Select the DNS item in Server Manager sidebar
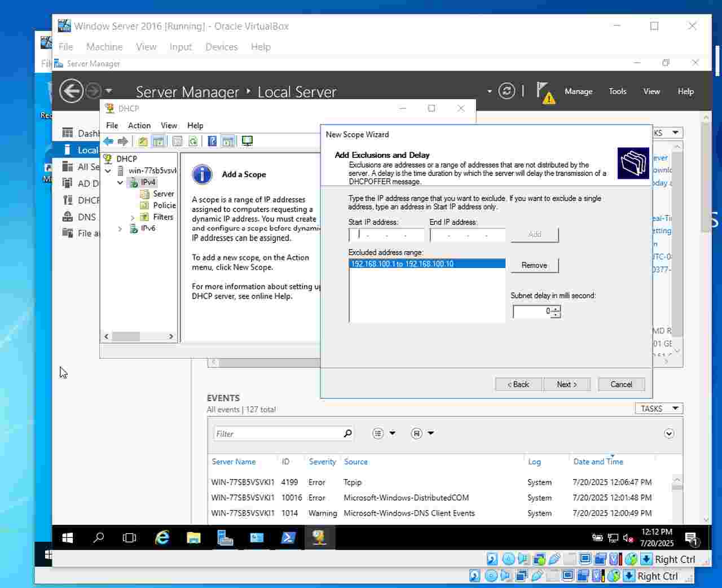Viewport: 722px width, 588px height. click(87, 217)
